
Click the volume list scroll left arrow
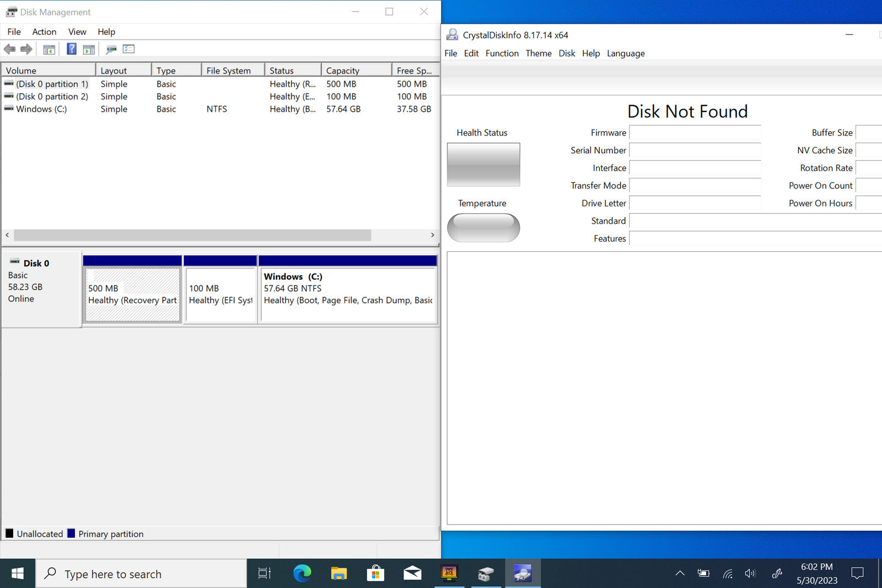click(x=7, y=235)
